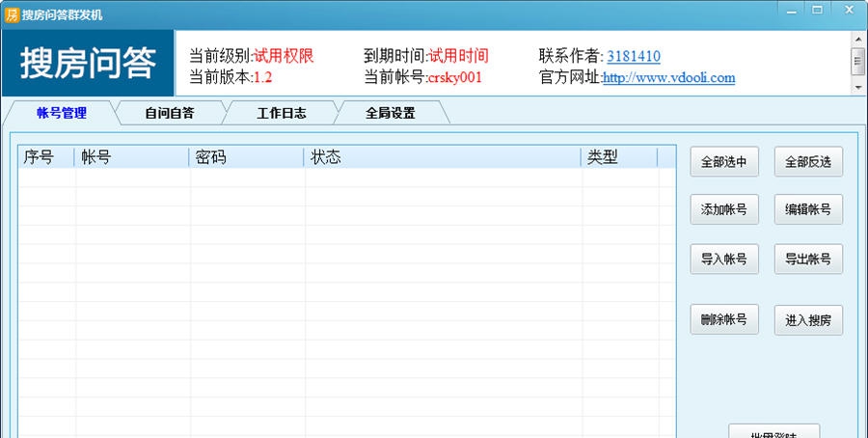Screen dimensions: 868x438
Task: Export accounts with 导出帐号
Action: point(808,259)
